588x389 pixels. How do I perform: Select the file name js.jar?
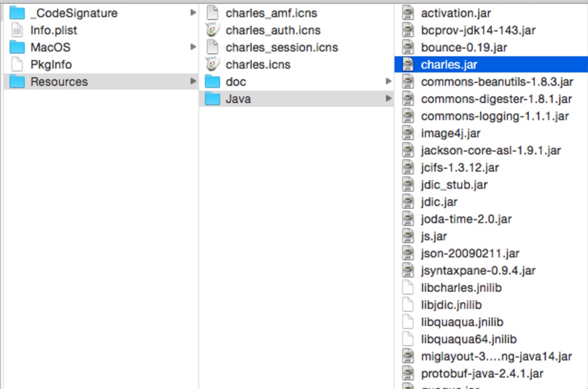(x=434, y=236)
